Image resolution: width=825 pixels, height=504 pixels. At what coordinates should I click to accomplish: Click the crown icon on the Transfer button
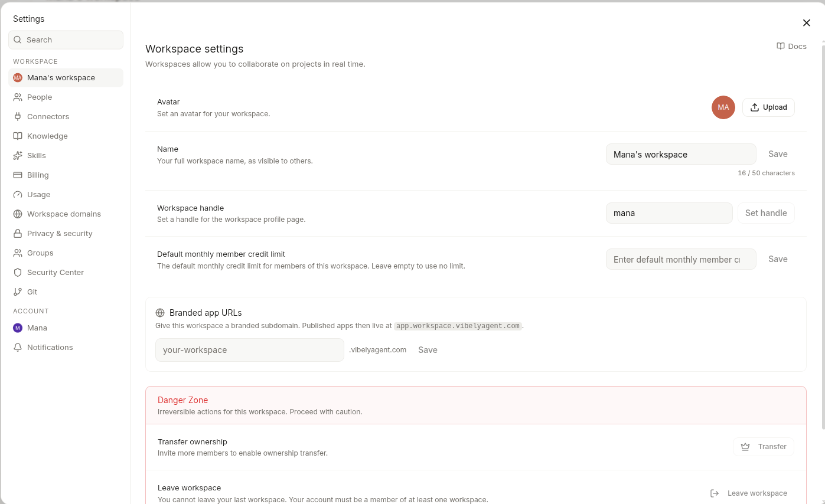(x=745, y=447)
